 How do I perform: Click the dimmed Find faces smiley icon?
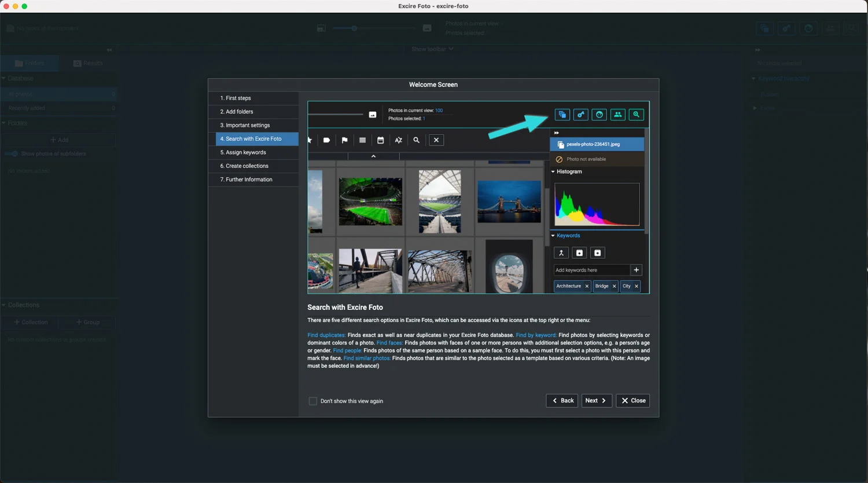[808, 28]
